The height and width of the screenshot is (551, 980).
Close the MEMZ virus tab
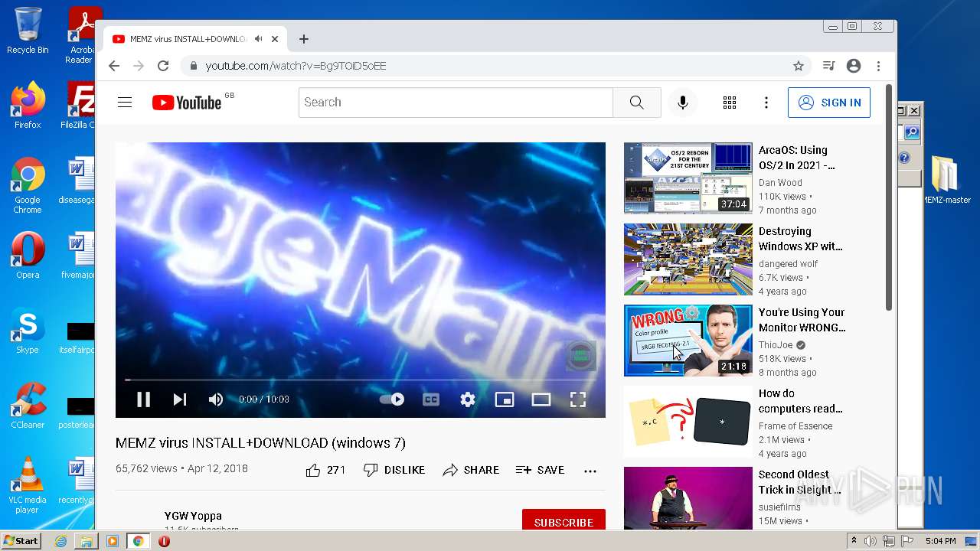coord(275,39)
